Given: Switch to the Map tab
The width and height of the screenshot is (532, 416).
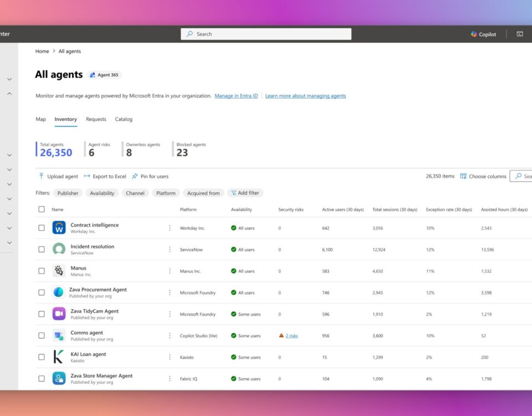Looking at the screenshot, I should 40,119.
